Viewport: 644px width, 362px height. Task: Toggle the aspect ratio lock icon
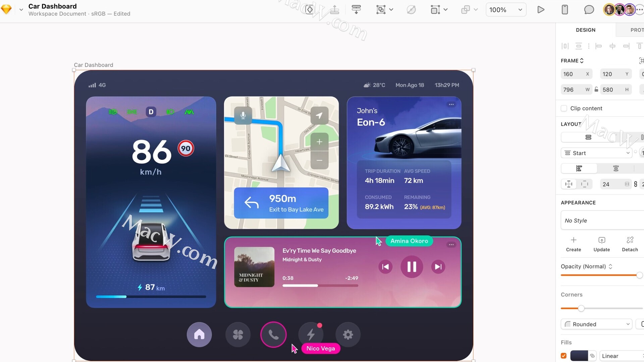click(x=596, y=89)
